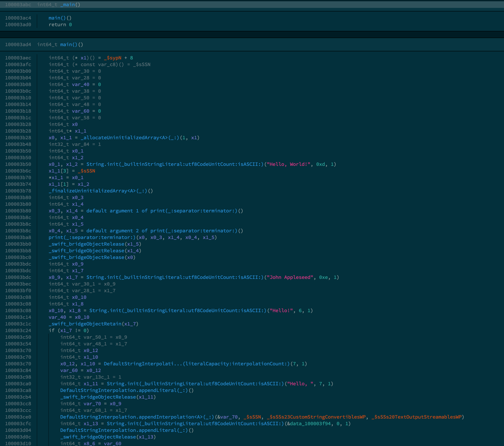Click the 'if' keyword at 100003c24

coord(51,331)
